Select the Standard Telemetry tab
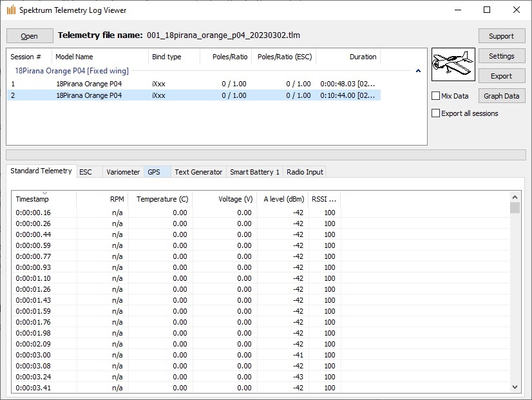The height and width of the screenshot is (400, 532). (x=42, y=171)
